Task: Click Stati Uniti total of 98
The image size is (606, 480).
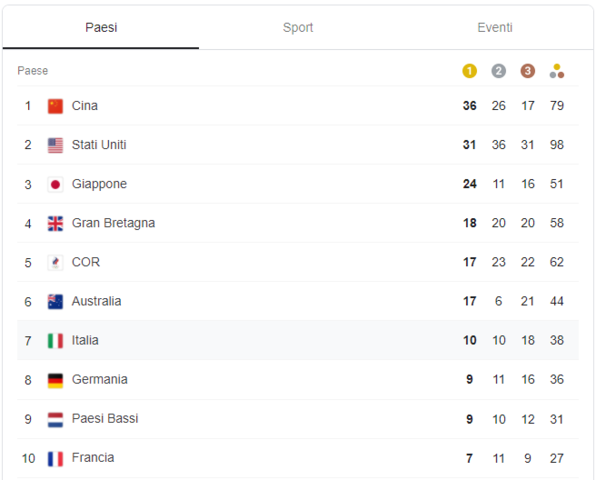Action: pos(557,145)
